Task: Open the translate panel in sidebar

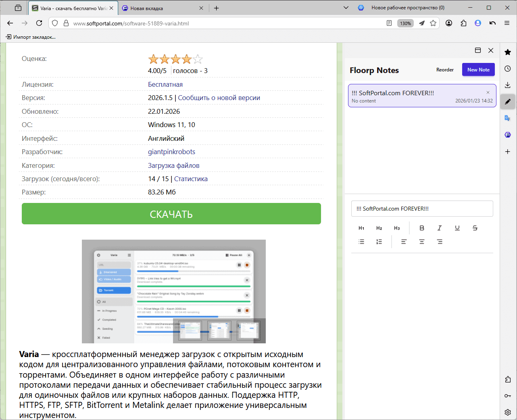Action: click(x=508, y=118)
